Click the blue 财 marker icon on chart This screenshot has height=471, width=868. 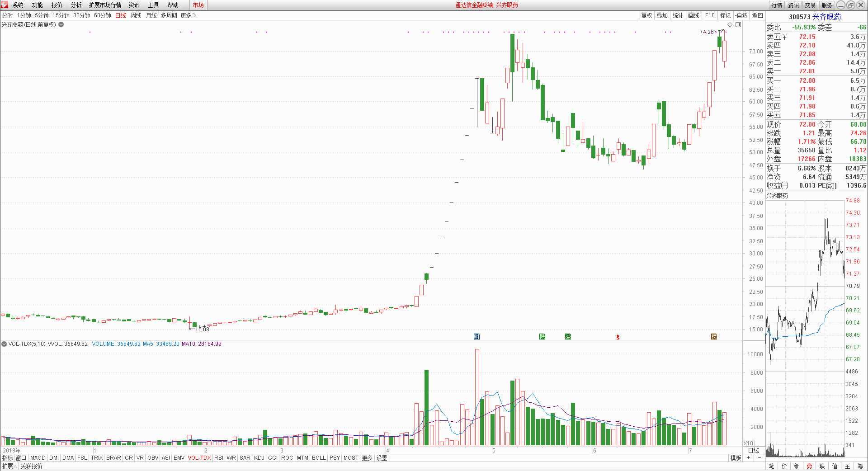[476, 336]
